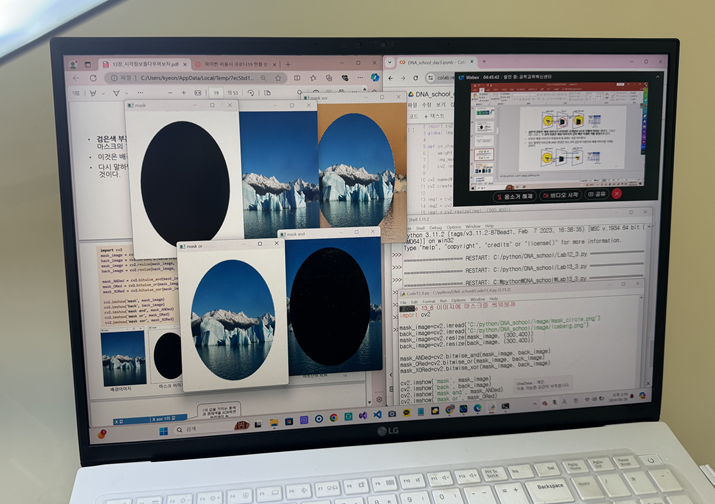
Task: Open Edge favorites list icon
Action: tap(313, 78)
